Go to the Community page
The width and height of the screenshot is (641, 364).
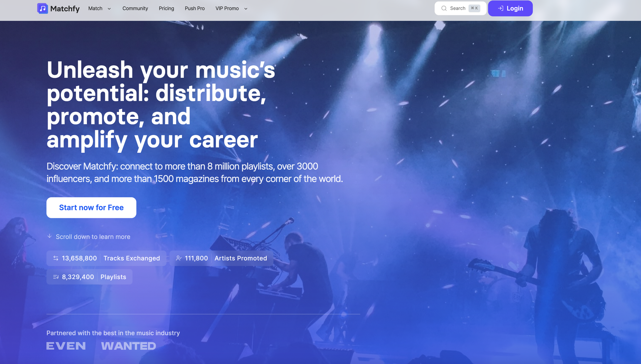(135, 8)
